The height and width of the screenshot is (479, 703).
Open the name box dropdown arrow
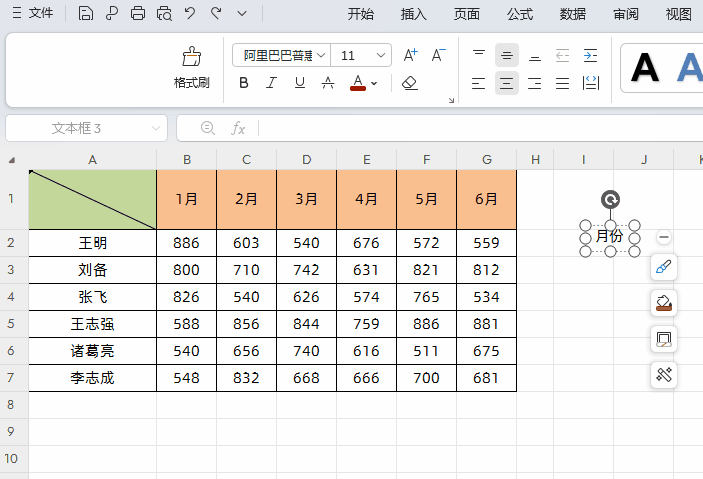point(156,128)
